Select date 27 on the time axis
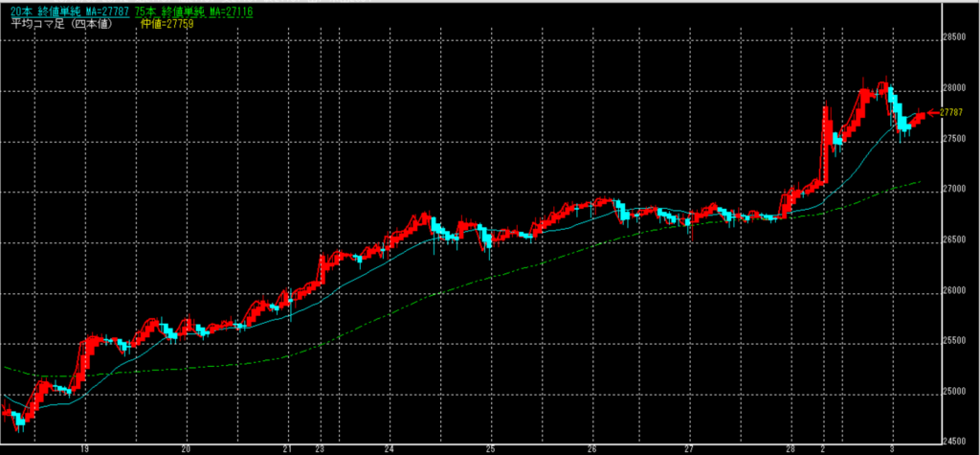Viewport: 980px width, 455px height. (691, 447)
